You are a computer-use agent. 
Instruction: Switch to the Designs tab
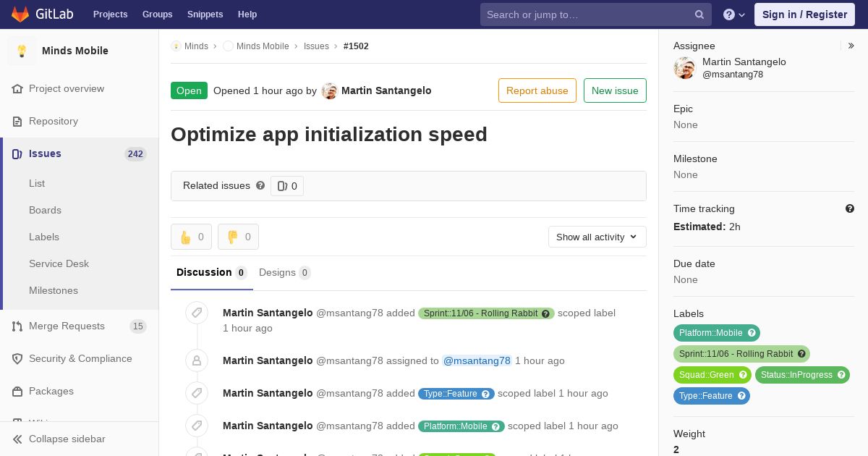(x=284, y=272)
